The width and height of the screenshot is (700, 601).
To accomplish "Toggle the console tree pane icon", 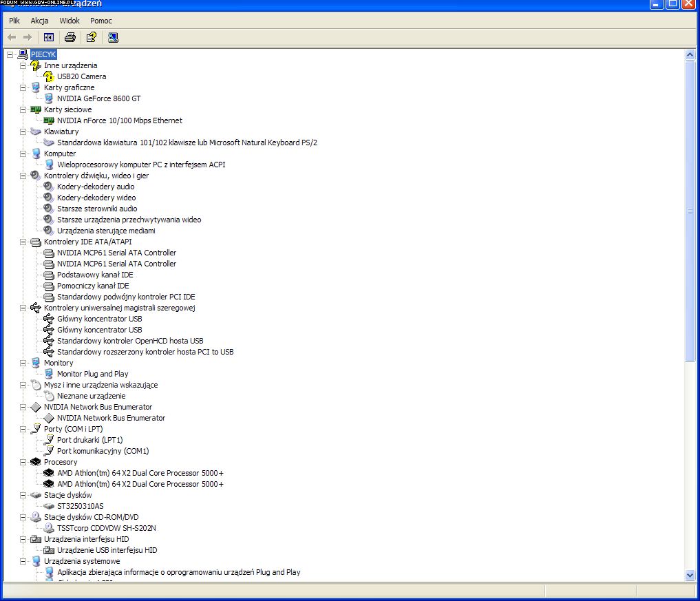I will [x=49, y=37].
